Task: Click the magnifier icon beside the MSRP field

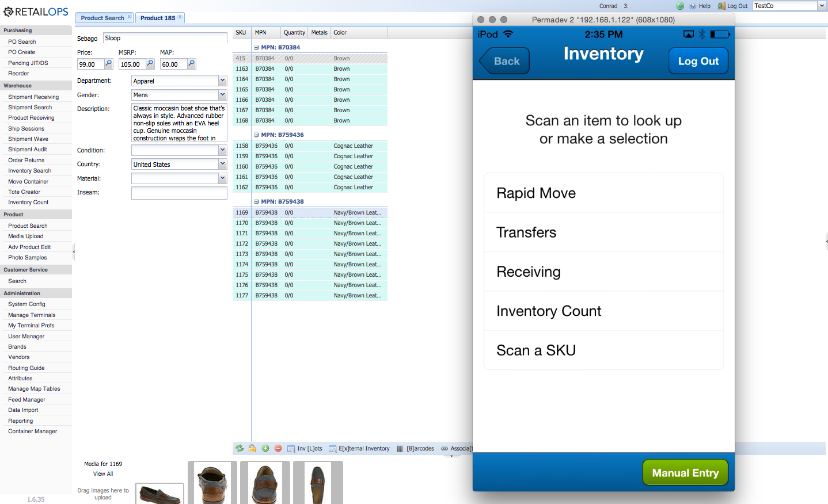Action: (x=150, y=64)
